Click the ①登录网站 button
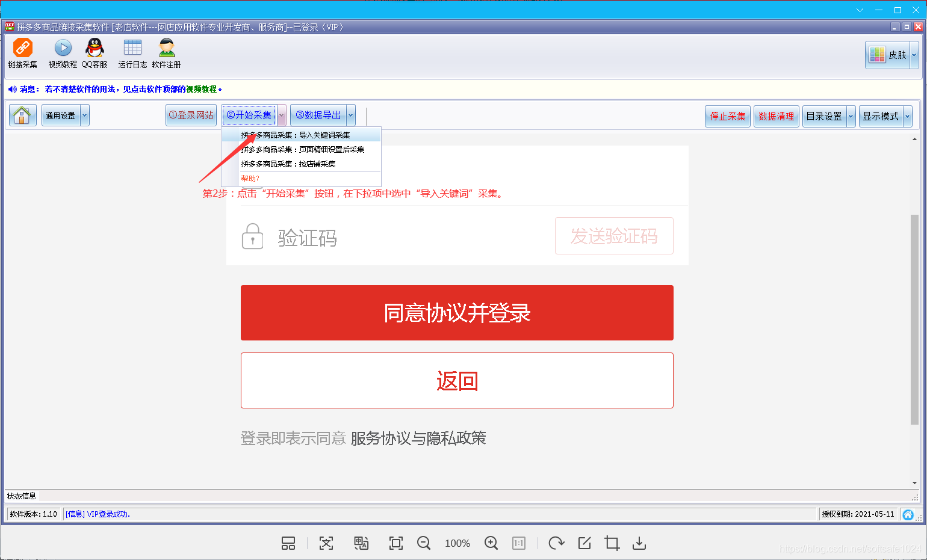Viewport: 927px width, 560px height. (191, 115)
